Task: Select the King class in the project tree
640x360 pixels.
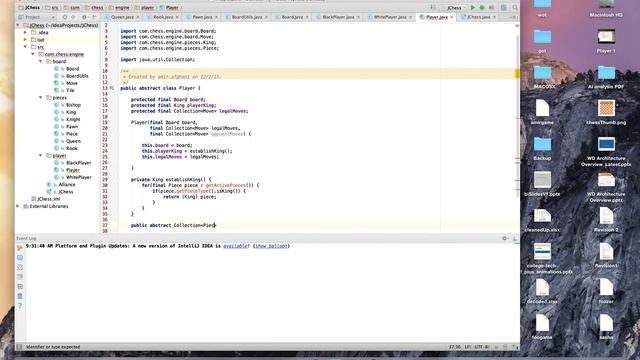Action: pos(71,112)
